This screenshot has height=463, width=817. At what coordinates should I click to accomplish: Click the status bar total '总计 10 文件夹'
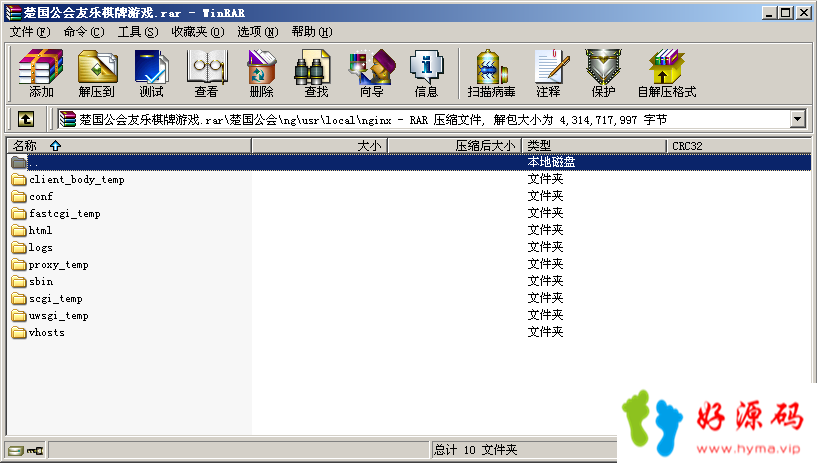[475, 450]
